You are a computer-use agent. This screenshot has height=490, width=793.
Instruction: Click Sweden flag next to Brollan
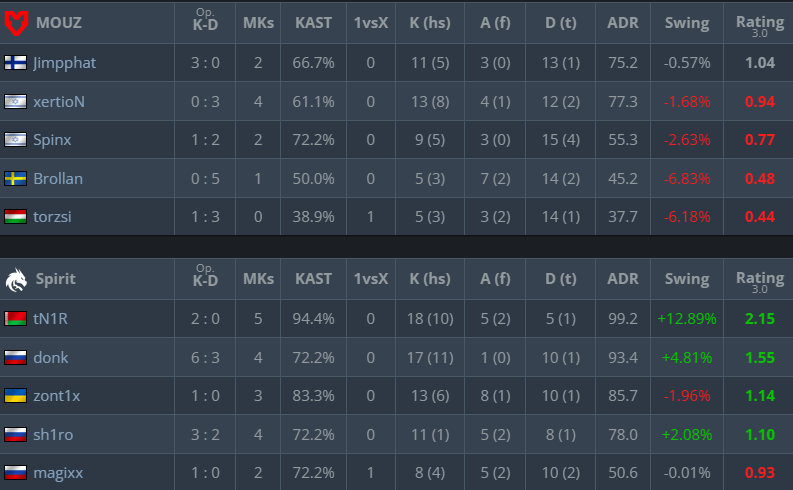pyautogui.click(x=15, y=178)
